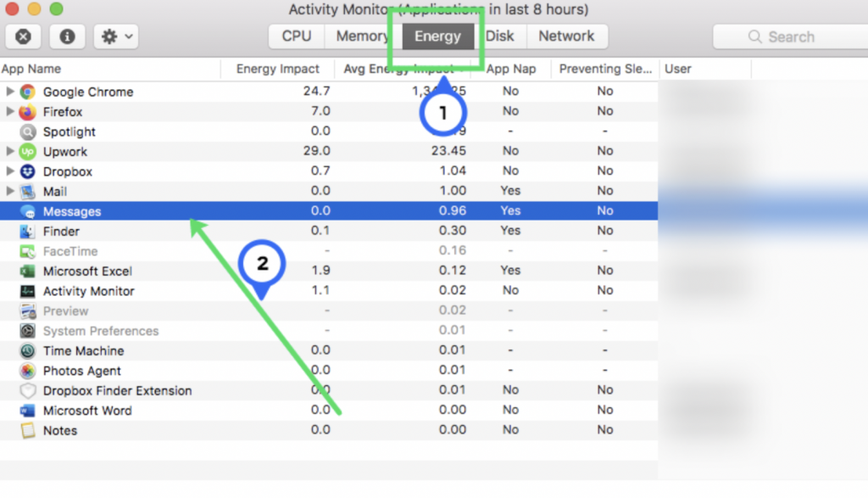Expand the Dropbox process group
The height and width of the screenshot is (498, 868).
tap(9, 171)
